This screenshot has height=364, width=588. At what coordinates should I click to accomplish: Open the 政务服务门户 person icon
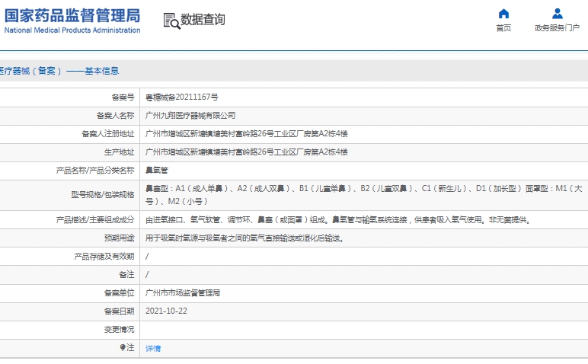click(558, 14)
